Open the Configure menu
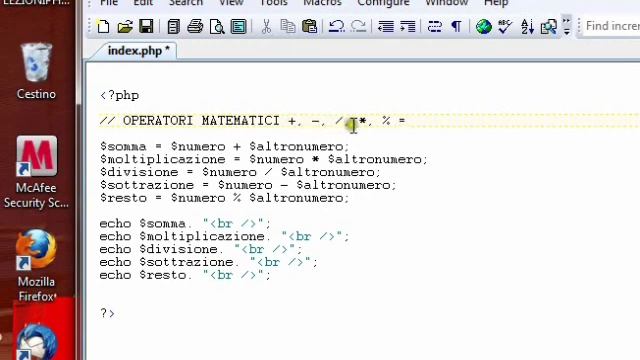Image resolution: width=640 pixels, height=360 pixels. 383,3
